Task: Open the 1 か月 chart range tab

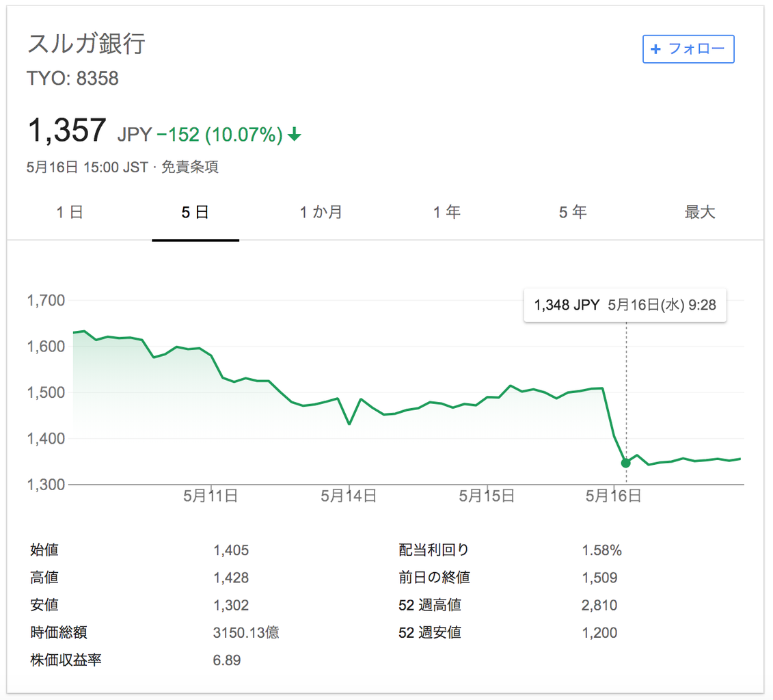Action: click(321, 212)
